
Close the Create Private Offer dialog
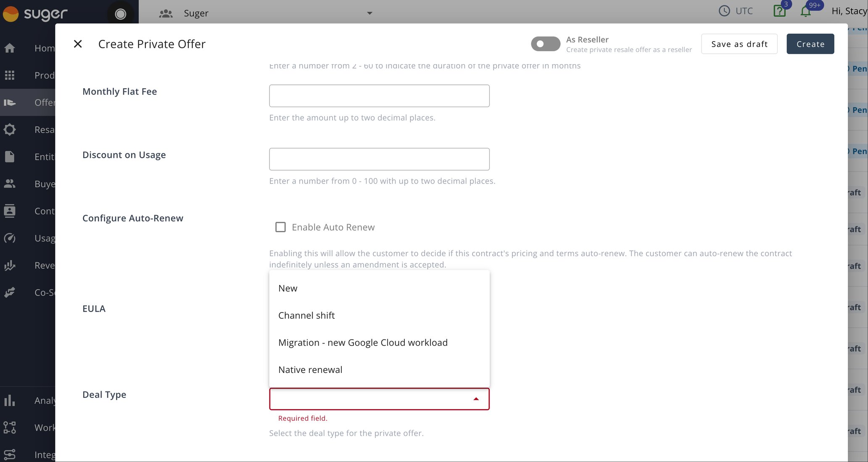click(x=78, y=44)
